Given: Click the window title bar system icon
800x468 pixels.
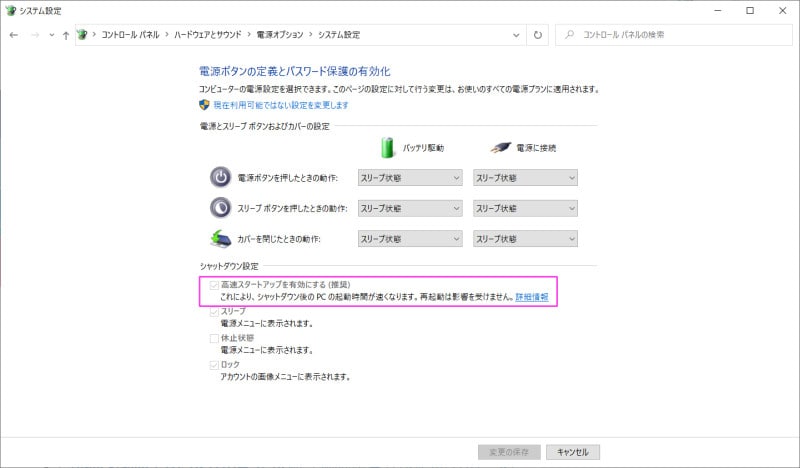Looking at the screenshot, I should point(10,10).
